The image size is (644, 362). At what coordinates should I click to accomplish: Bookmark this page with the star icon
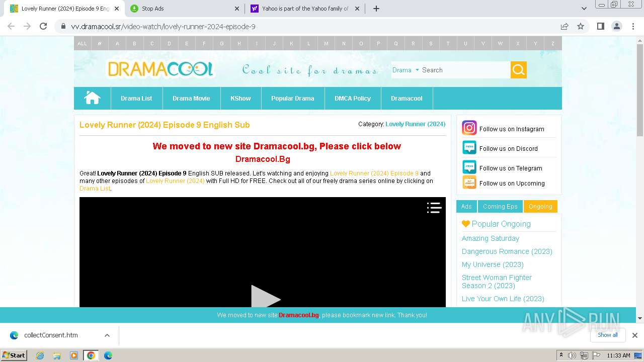point(581,26)
